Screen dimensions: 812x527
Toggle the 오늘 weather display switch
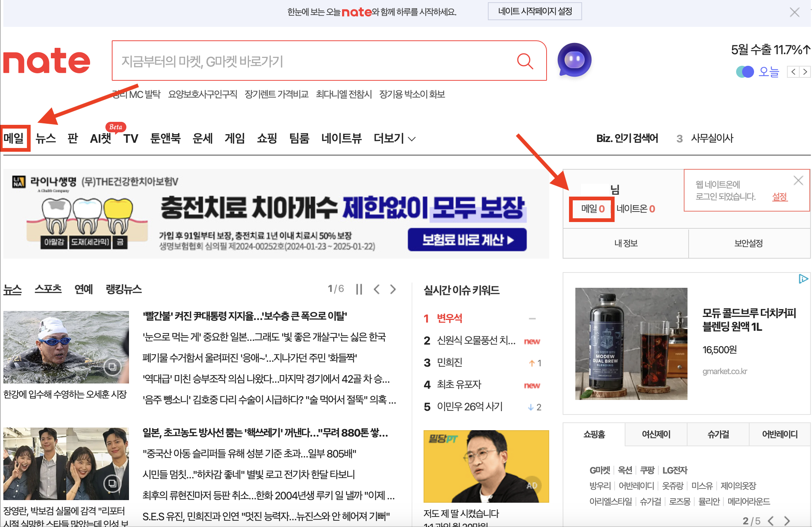[744, 72]
